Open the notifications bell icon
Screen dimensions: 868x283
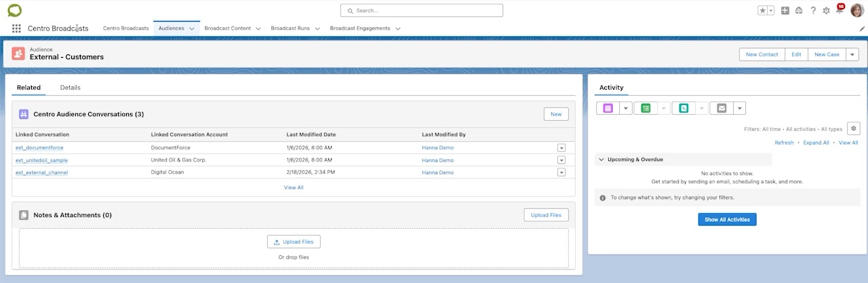(840, 10)
